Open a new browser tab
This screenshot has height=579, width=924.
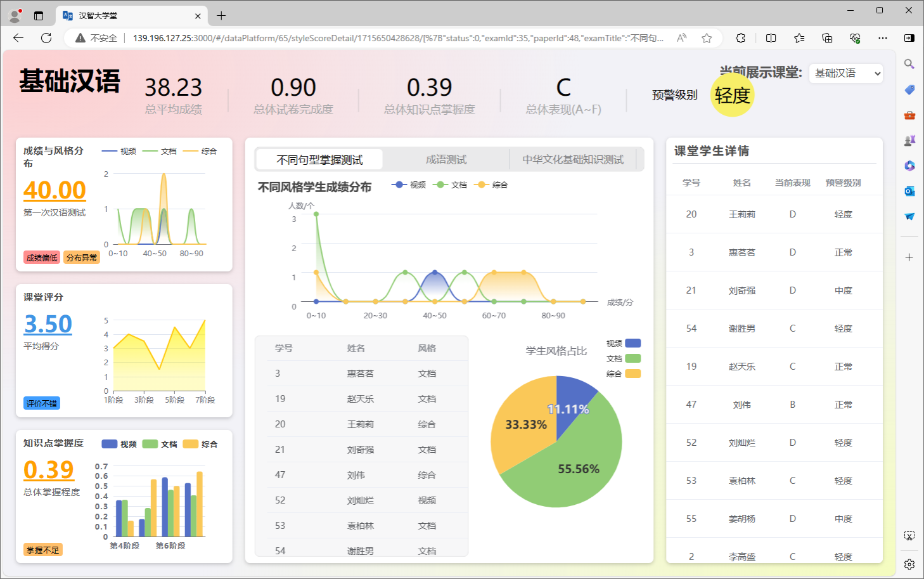221,16
